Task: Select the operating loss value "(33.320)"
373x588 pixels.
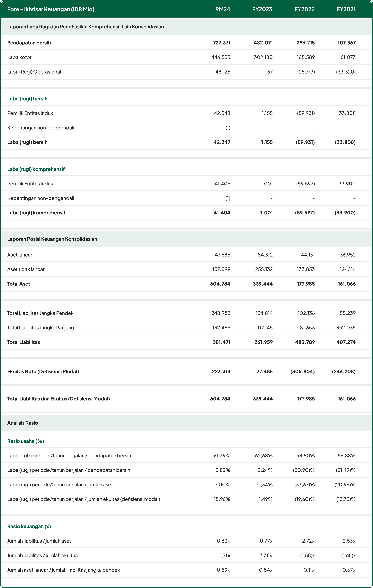Action: click(346, 72)
